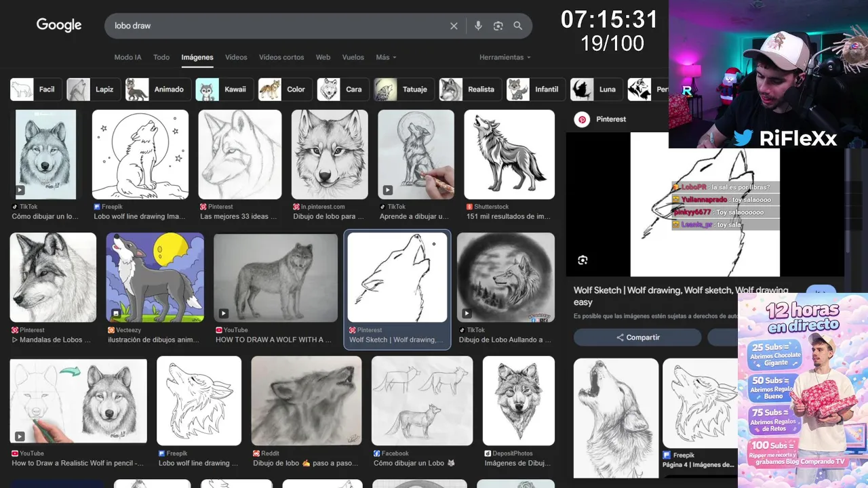Open Facebook 'Cómo dibujar un Lobo' thumbnail
This screenshot has height=488, width=868.
(422, 401)
